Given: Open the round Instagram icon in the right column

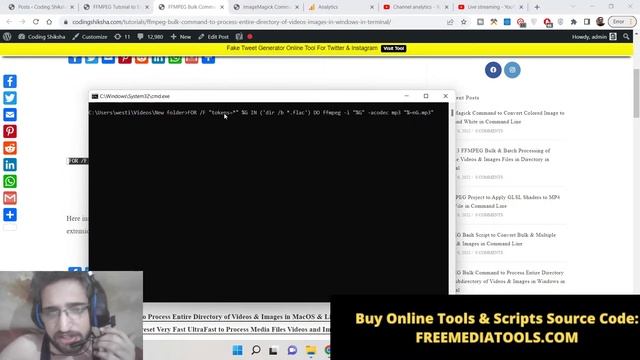Looking at the screenshot, I should coord(512,70).
